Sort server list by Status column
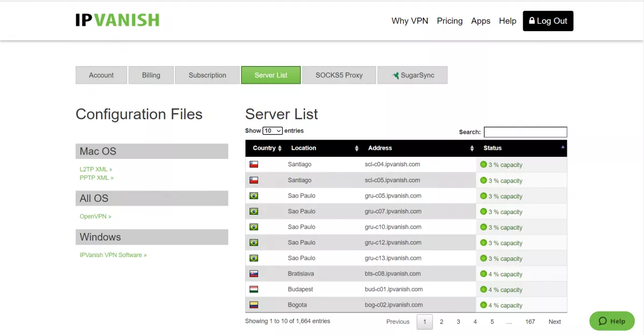 click(521, 148)
